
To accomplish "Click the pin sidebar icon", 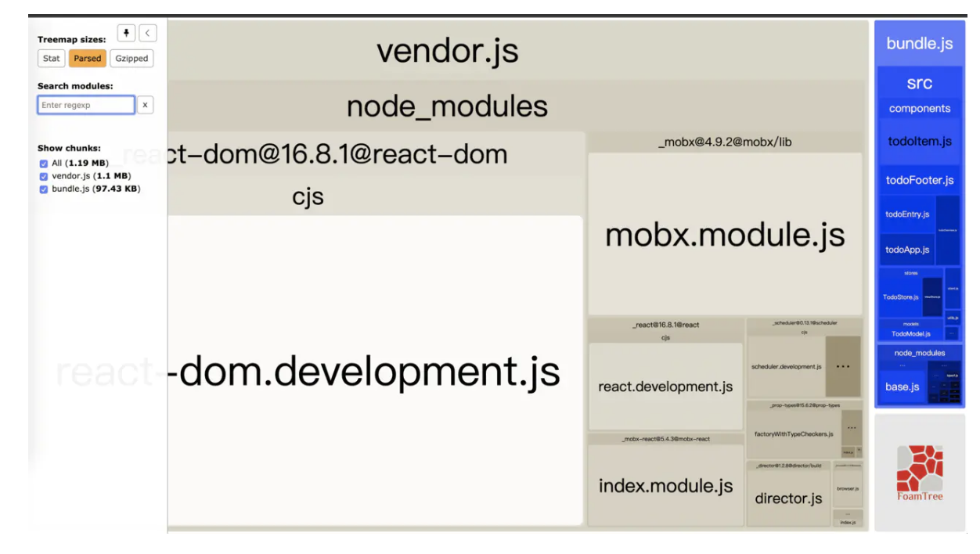I will [126, 33].
